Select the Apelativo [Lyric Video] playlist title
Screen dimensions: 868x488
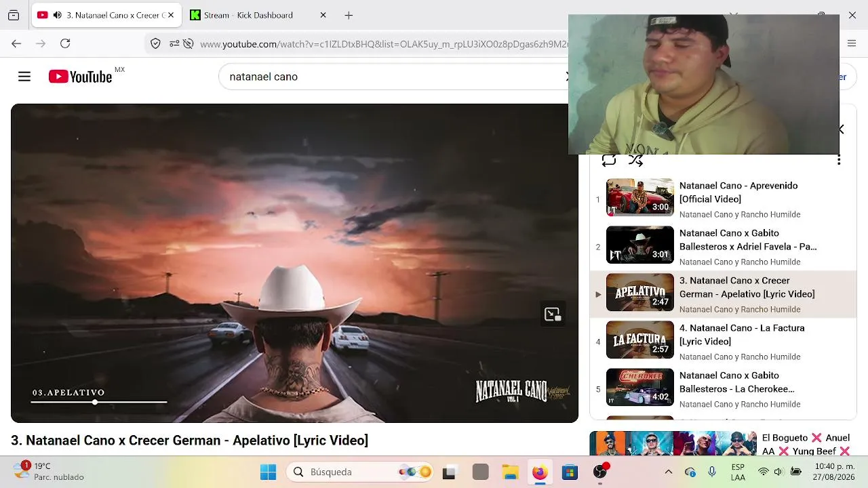747,287
